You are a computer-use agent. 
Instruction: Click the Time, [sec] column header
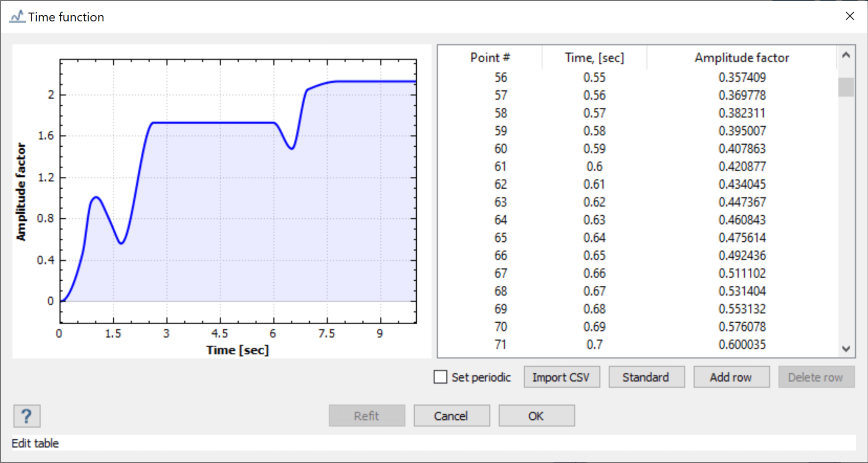(x=594, y=58)
